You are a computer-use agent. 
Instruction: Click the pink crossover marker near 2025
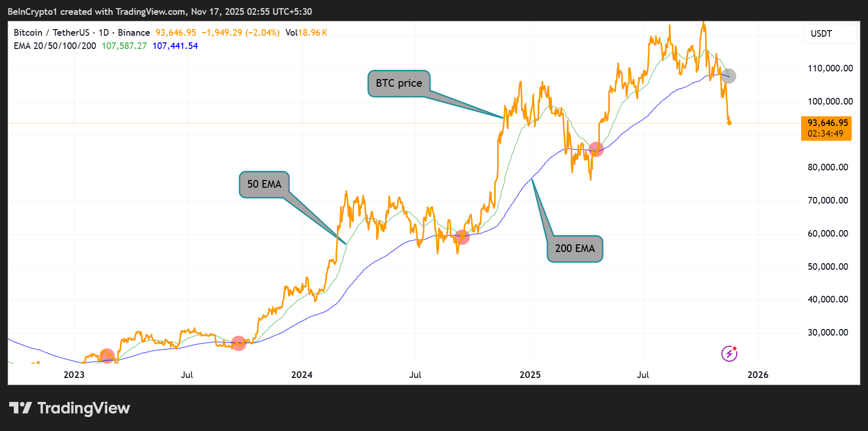click(x=596, y=149)
